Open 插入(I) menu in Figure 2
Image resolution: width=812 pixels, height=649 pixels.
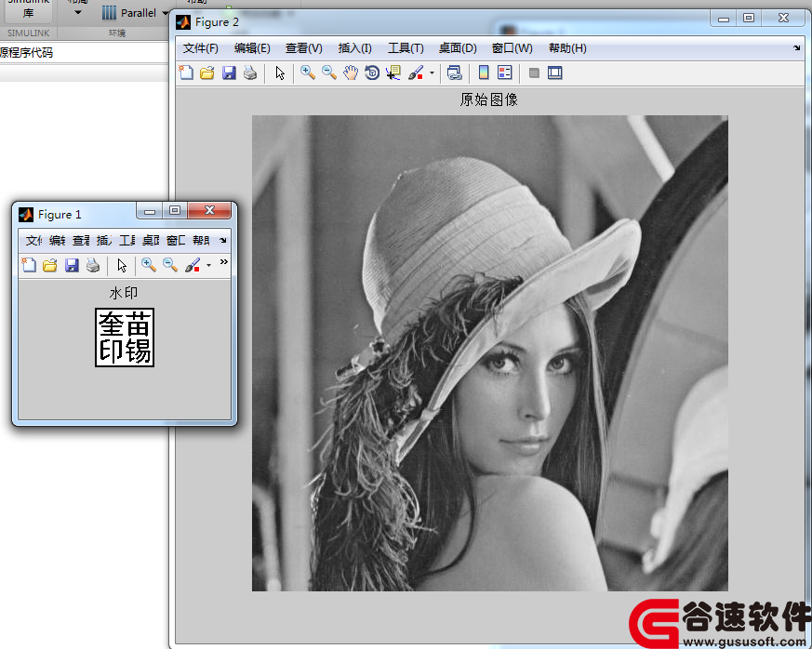coord(354,48)
